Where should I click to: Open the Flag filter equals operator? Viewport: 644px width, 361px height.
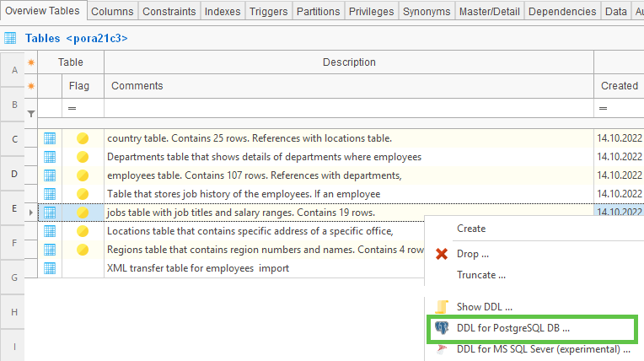[x=72, y=108]
